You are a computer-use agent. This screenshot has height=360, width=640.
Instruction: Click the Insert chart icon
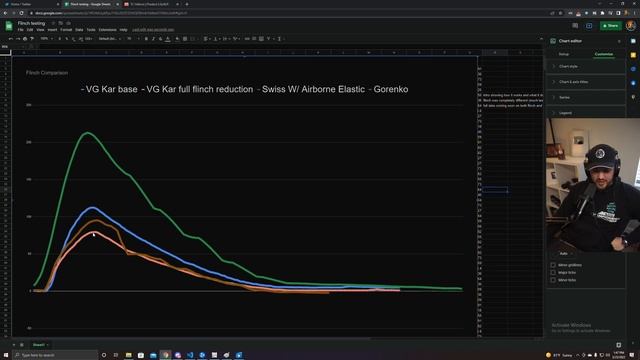coord(261,39)
